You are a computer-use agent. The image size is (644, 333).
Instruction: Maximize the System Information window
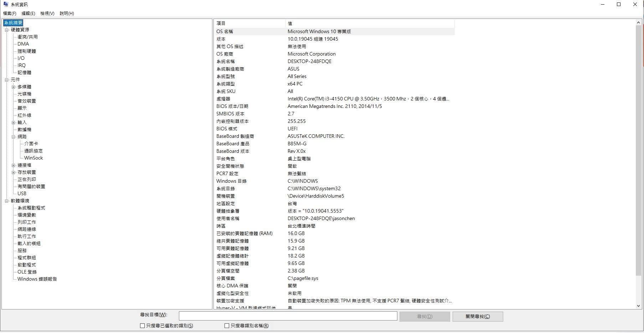point(619,4)
